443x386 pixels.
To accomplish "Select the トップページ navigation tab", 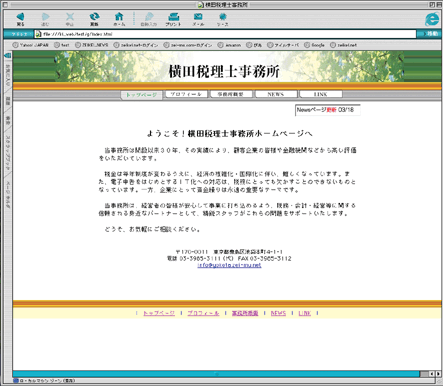I will coord(141,95).
